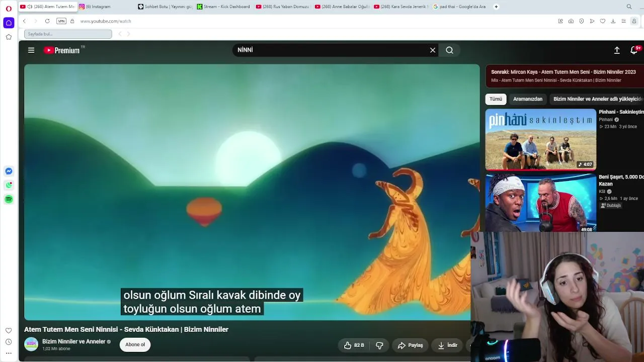
Task: Switch to the Sohbet Botu tab
Action: click(166, 7)
